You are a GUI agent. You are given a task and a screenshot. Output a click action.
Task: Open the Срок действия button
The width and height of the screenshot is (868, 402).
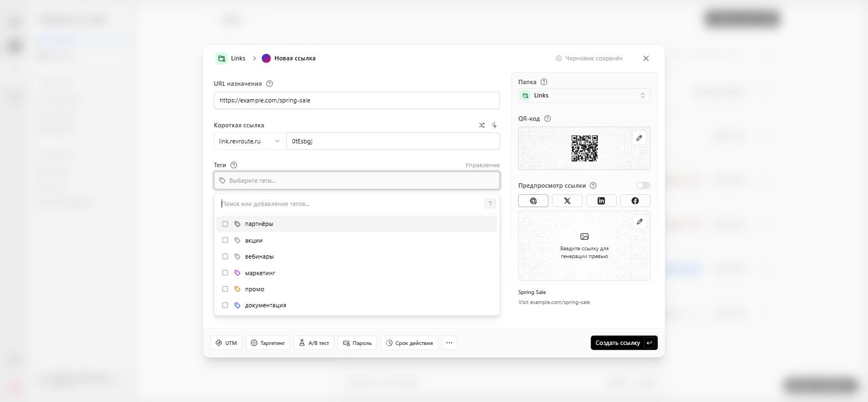(x=410, y=343)
